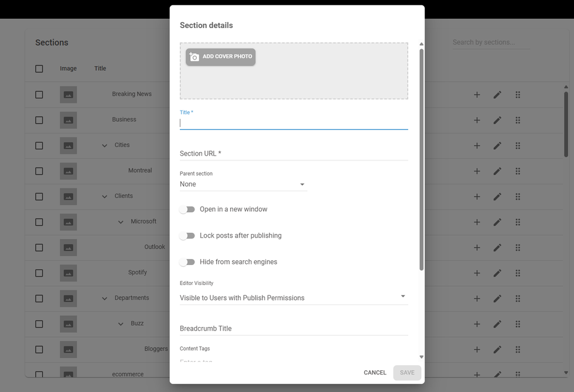
Task: Click the plus icon in Breaking News row
Action: [477, 95]
